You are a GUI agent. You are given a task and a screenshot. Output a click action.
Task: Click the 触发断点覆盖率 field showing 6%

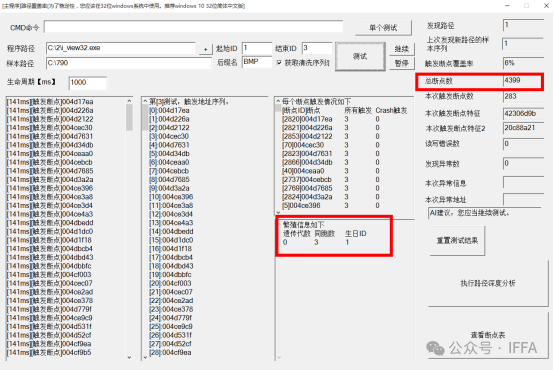coord(523,63)
